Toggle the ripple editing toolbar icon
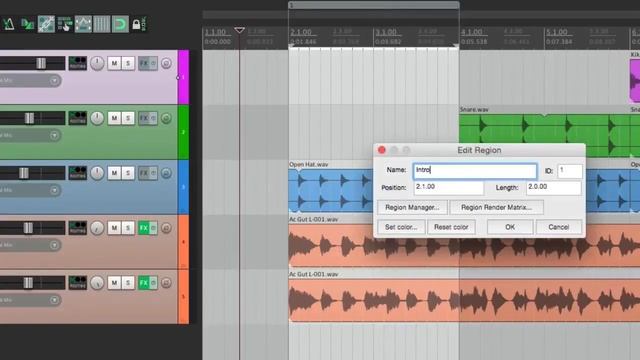Screen dimensions: 640x360 tap(64, 24)
